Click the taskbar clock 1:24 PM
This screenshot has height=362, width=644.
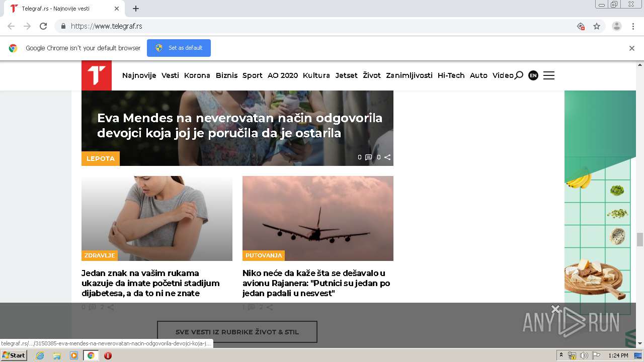(x=618, y=355)
